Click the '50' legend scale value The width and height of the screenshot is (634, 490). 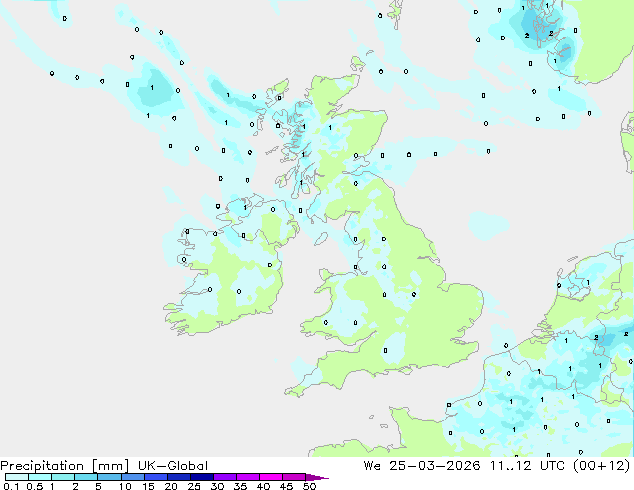tap(309, 486)
